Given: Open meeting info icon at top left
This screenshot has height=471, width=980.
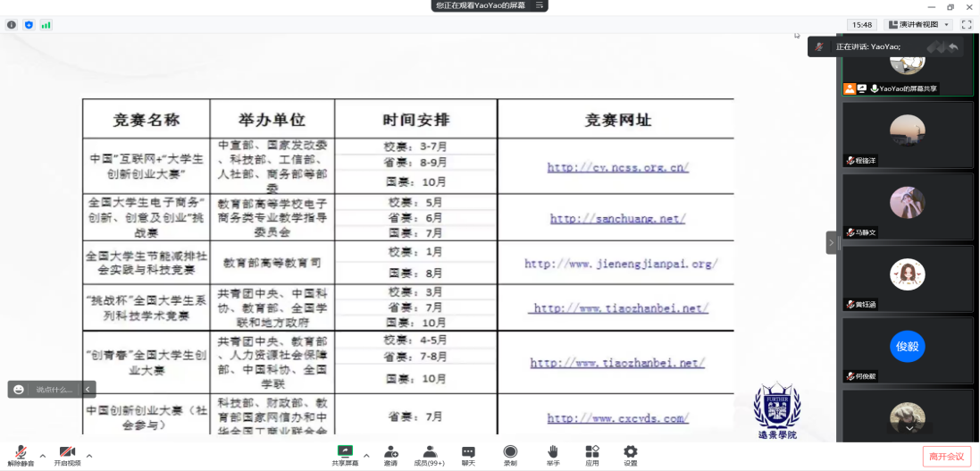Looking at the screenshot, I should point(12,25).
